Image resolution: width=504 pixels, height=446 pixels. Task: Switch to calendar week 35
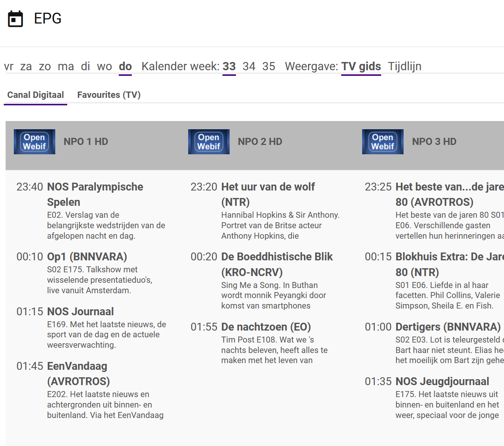pyautogui.click(x=269, y=66)
